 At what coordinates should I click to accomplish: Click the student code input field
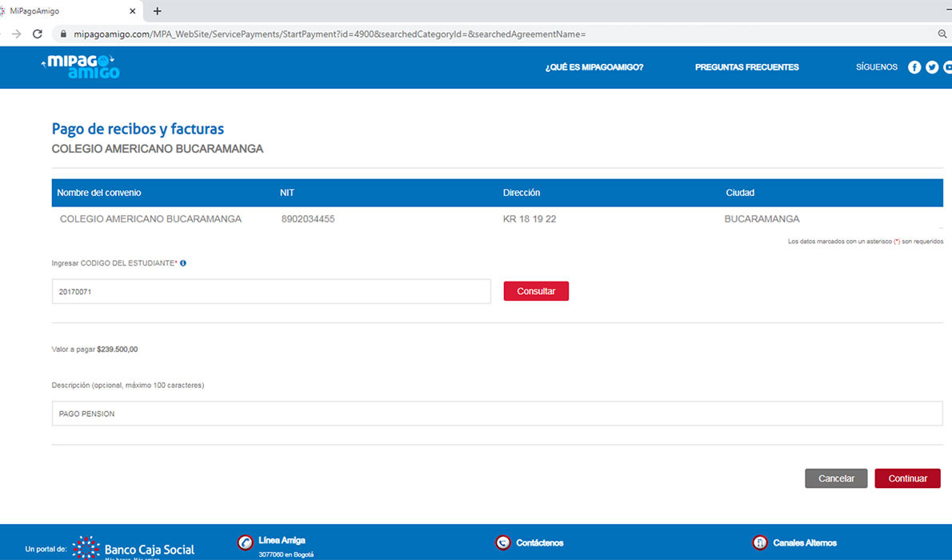point(271,292)
